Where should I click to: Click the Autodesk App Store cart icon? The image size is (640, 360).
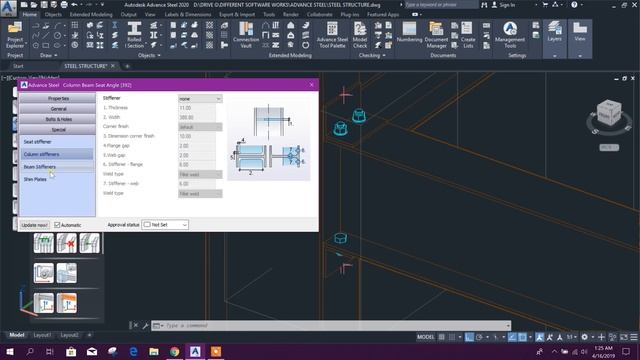(545, 5)
